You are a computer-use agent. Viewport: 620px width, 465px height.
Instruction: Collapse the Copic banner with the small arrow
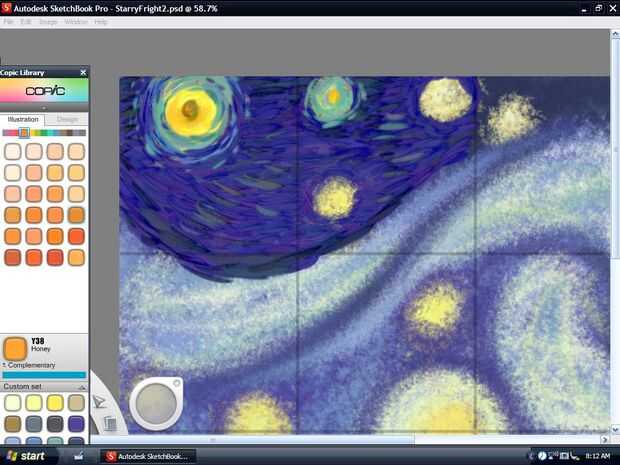[x=44, y=108]
